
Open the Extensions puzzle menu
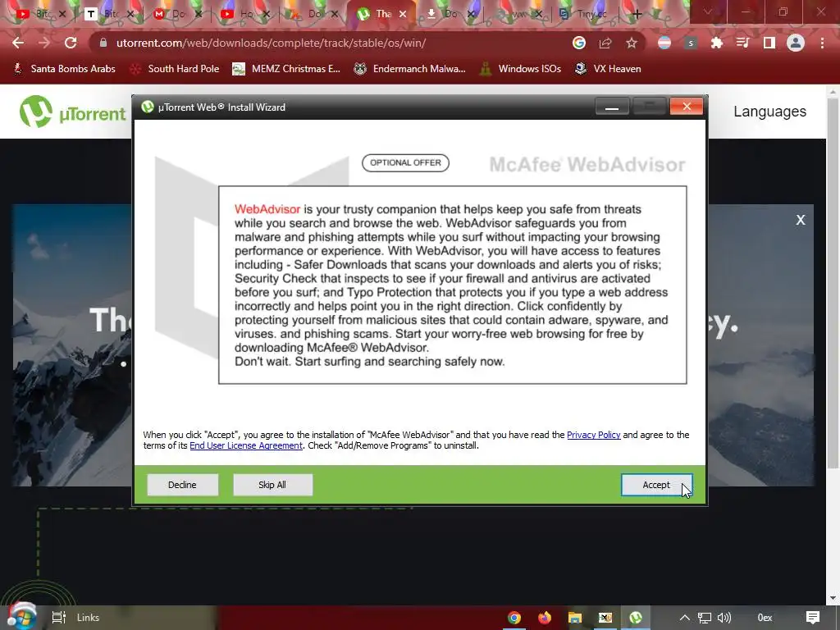click(717, 43)
